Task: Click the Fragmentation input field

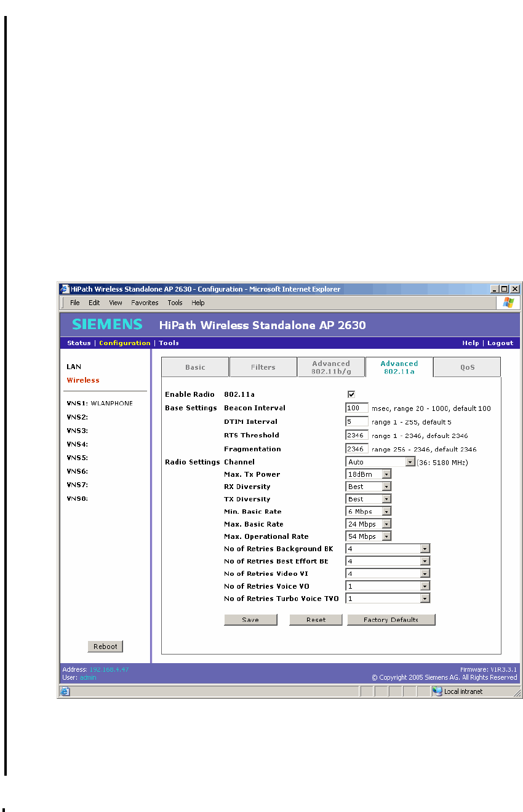Action: [x=357, y=448]
